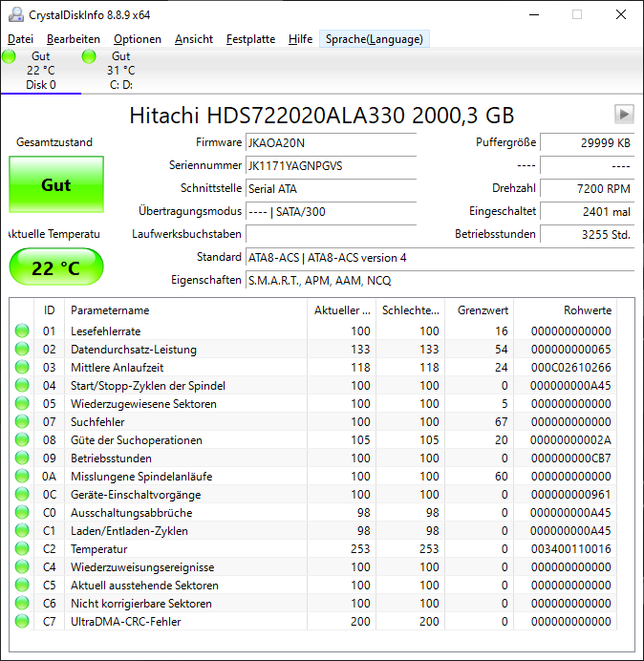Viewport: 644px width, 661px height.
Task: Click the Drehzahl value 7200 RPM
Action: [587, 188]
